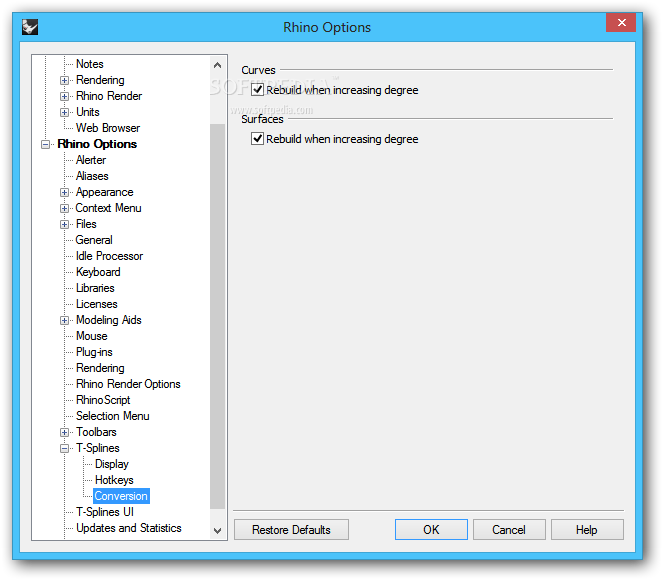
Task: Expand the Toolbars tree node
Action: click(x=64, y=432)
